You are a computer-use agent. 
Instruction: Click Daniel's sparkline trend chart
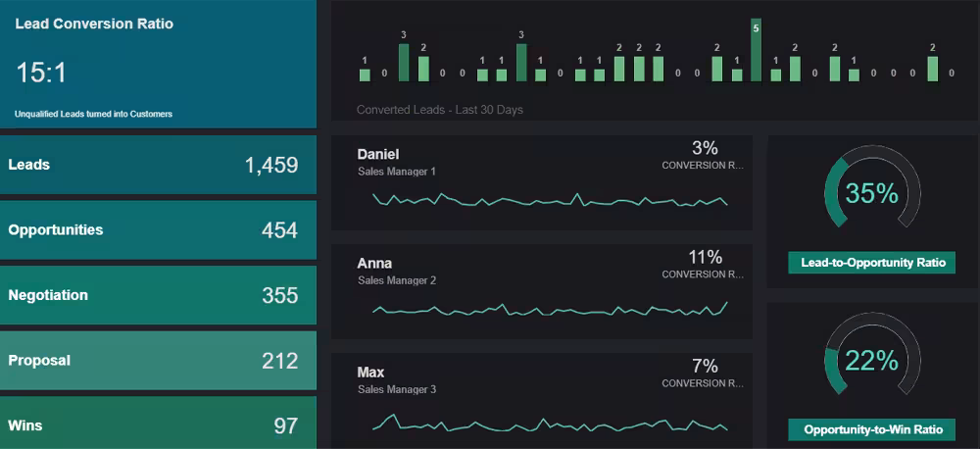tap(549, 200)
